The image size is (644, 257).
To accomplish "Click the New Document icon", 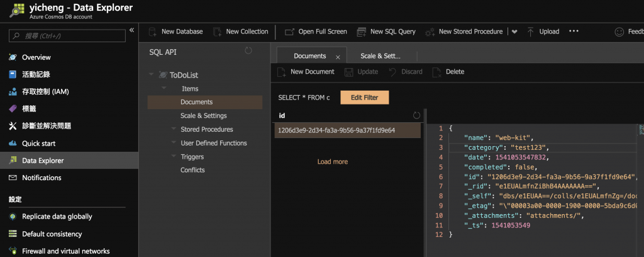I will point(281,72).
